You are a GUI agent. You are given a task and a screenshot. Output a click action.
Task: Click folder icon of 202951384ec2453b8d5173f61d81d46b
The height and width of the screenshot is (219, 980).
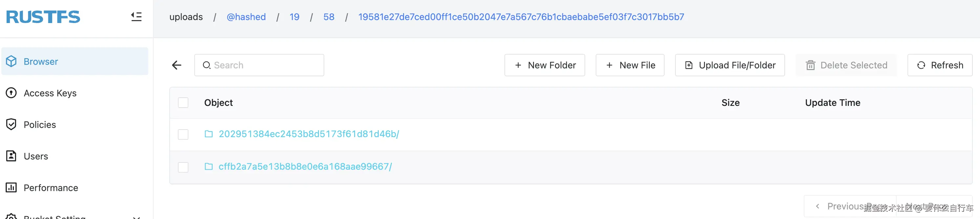[x=208, y=134]
